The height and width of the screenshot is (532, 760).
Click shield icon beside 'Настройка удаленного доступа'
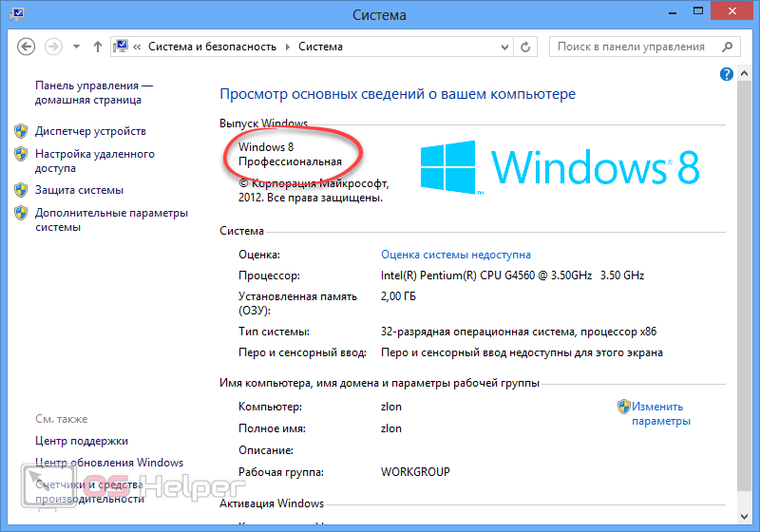pos(21,154)
